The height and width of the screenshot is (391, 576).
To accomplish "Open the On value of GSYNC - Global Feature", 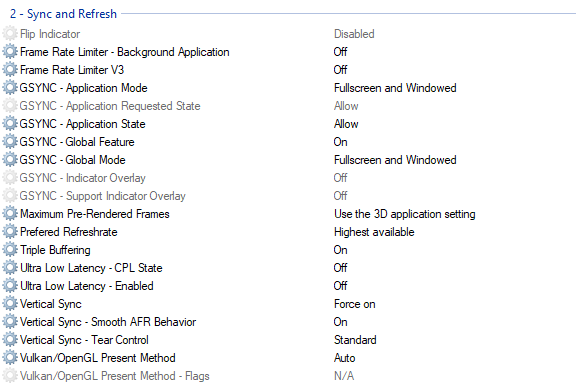I will [x=341, y=142].
